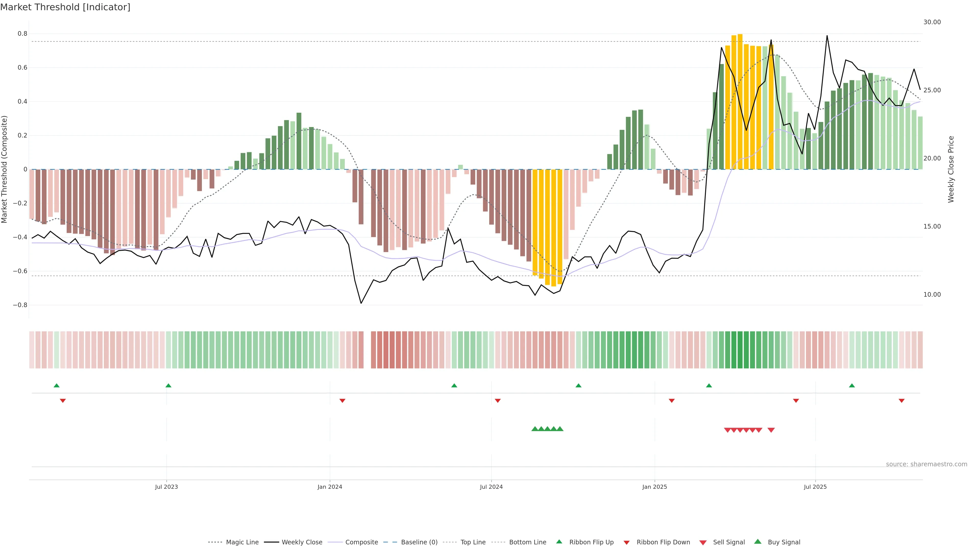Click Ribbon Flip Down marker just after Jan 2024
Screen dimensions: 980x551
[x=342, y=400]
